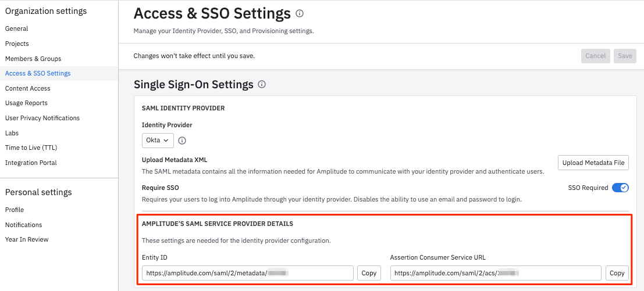Copy the Assertion Consumer Service URL
This screenshot has height=291, width=644.
pos(617,273)
